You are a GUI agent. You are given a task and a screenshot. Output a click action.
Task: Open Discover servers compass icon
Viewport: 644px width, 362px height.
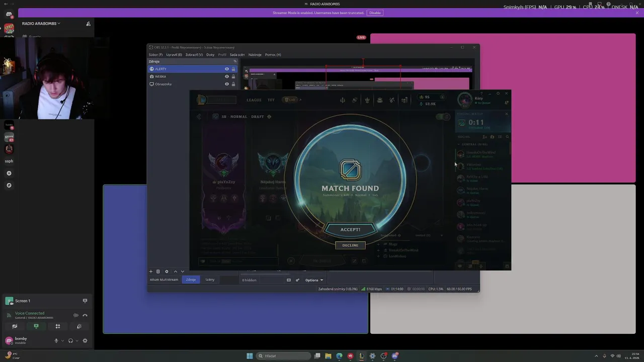pyautogui.click(x=9, y=185)
